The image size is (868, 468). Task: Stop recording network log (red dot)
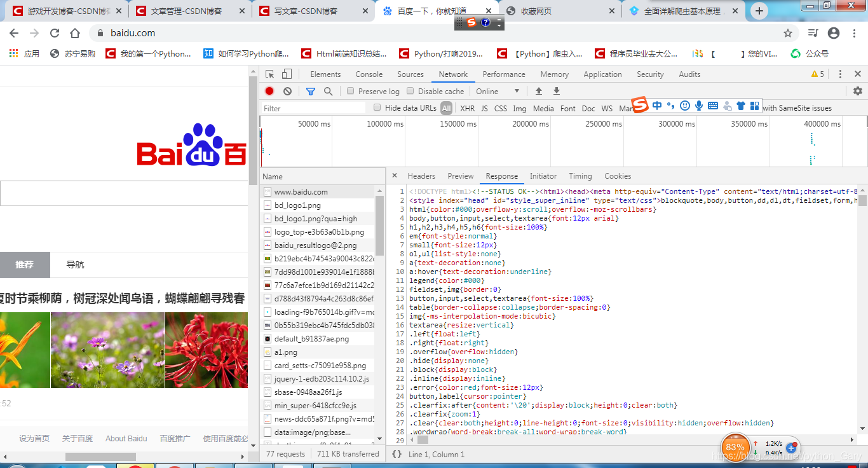click(269, 91)
